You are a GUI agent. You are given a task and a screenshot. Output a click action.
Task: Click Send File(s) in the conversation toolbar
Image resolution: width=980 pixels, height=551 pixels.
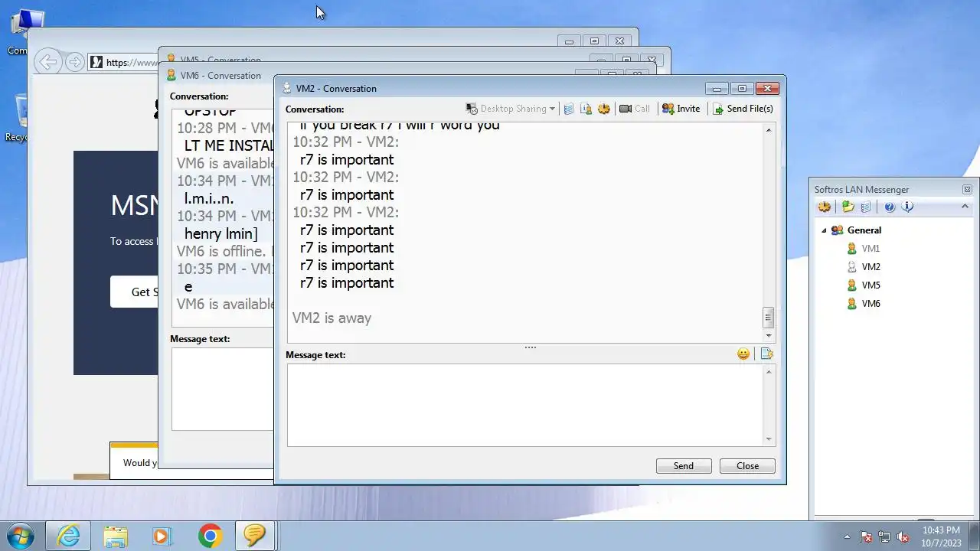click(743, 109)
